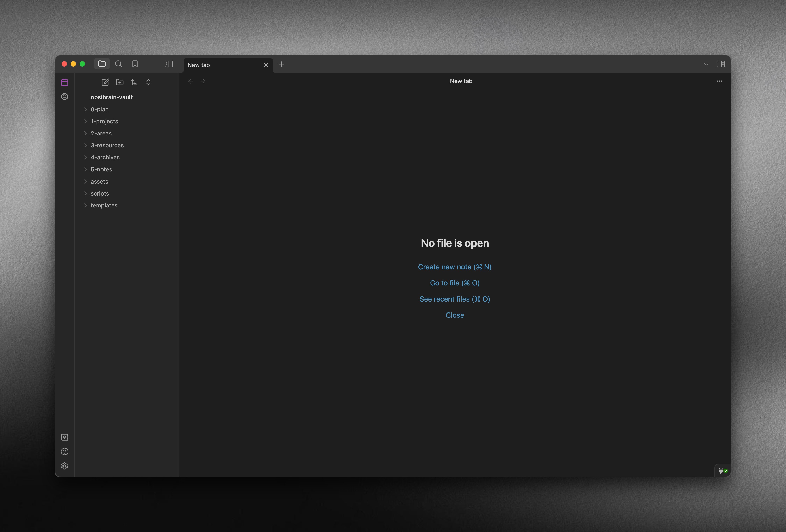The height and width of the screenshot is (532, 786).
Task: Open settings gear icon
Action: pyautogui.click(x=65, y=466)
